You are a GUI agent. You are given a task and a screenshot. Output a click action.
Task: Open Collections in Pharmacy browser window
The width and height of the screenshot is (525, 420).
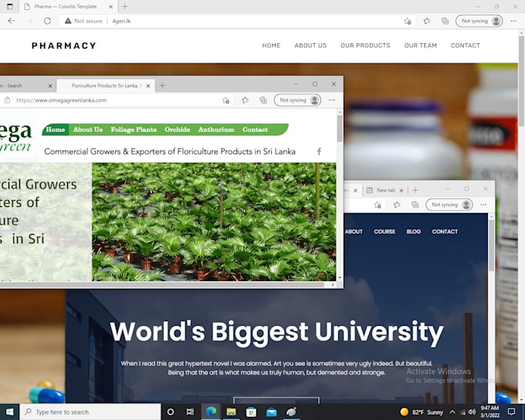click(x=445, y=21)
